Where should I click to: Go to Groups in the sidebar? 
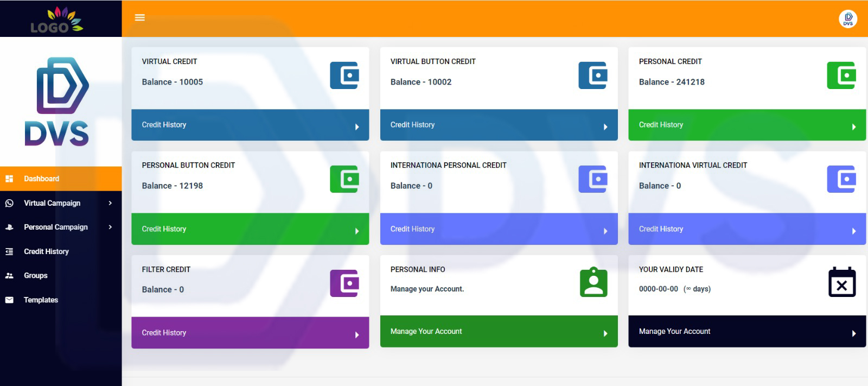(x=36, y=276)
